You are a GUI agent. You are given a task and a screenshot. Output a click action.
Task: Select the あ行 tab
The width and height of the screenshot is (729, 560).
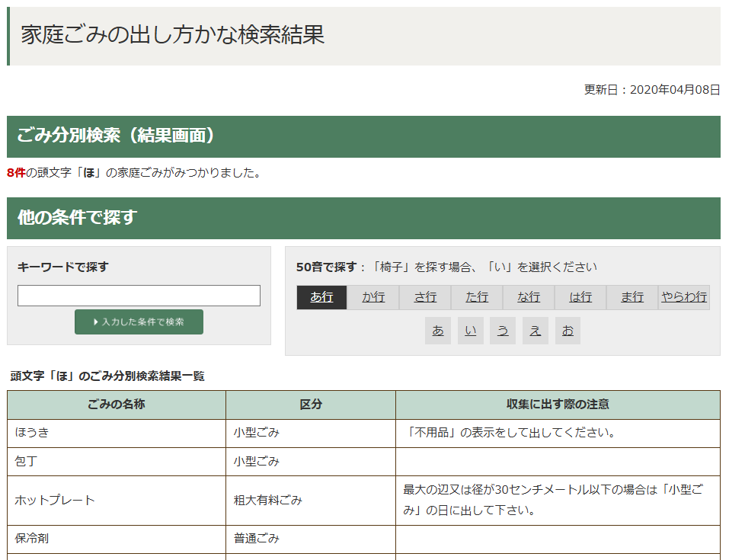(x=321, y=297)
